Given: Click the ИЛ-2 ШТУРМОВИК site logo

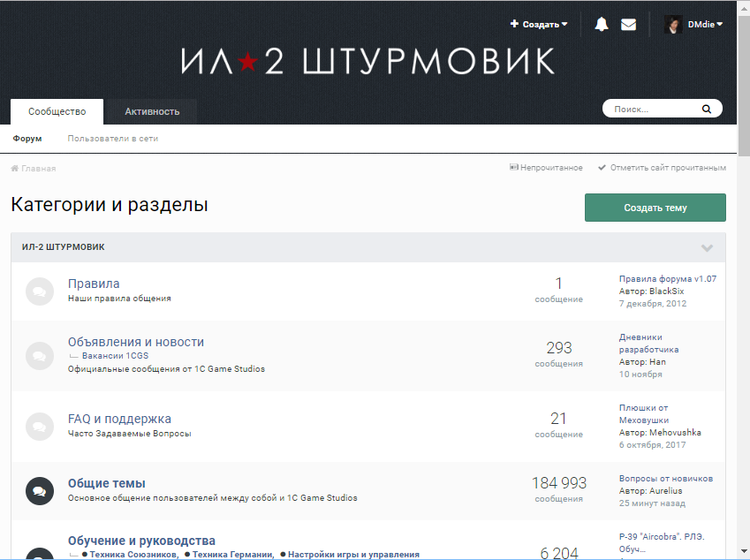Looking at the screenshot, I should coord(367,61).
